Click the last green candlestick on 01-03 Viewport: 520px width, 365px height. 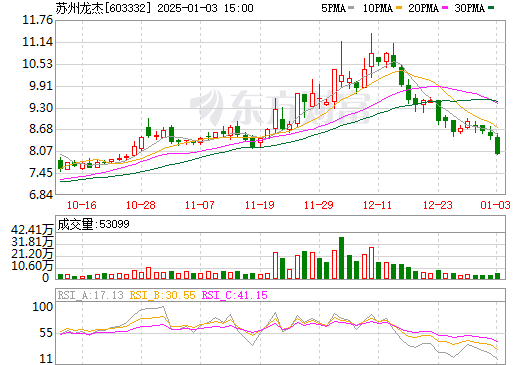498,145
